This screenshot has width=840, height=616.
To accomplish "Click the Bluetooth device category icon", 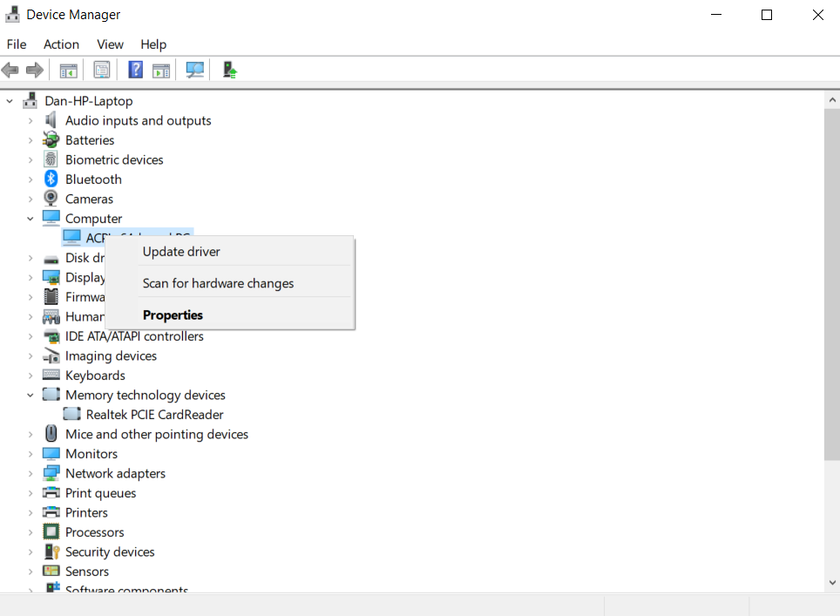I will [51, 179].
